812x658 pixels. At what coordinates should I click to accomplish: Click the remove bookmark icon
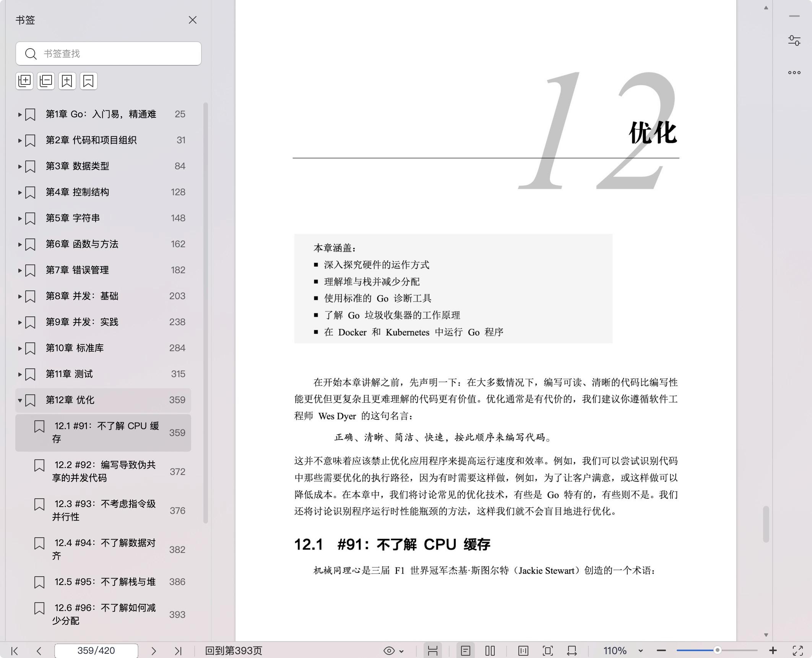89,81
